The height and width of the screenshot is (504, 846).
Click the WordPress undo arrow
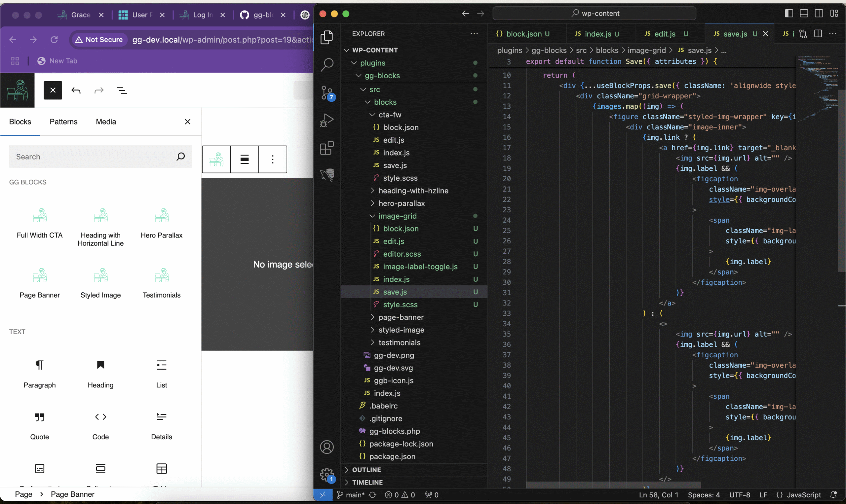coord(76,91)
